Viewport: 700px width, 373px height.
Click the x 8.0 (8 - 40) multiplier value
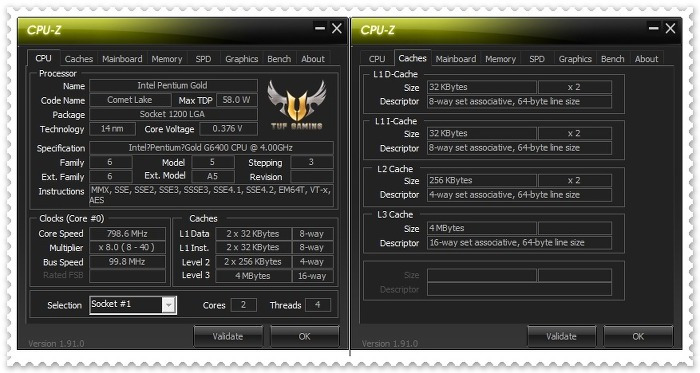[127, 248]
